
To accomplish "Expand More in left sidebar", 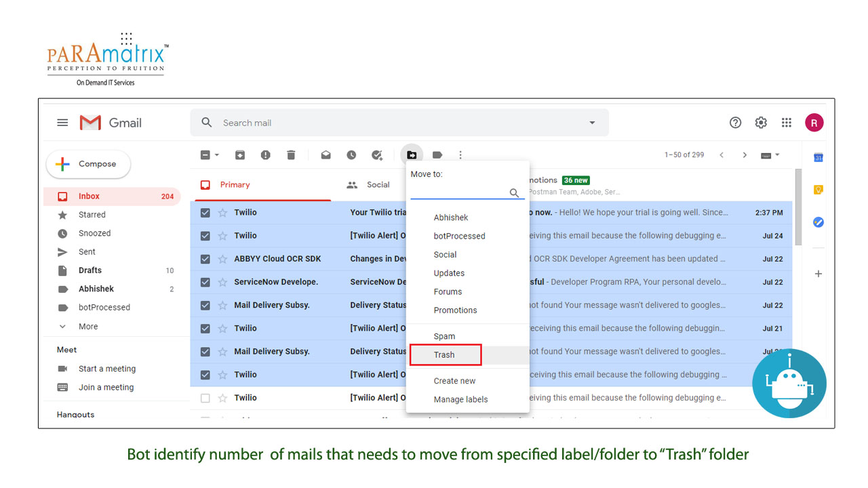I will click(88, 326).
